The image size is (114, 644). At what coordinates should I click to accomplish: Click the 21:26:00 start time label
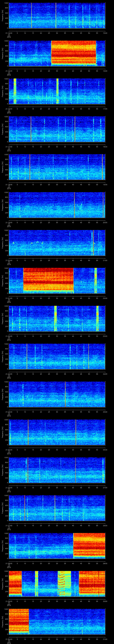pos(9,488)
